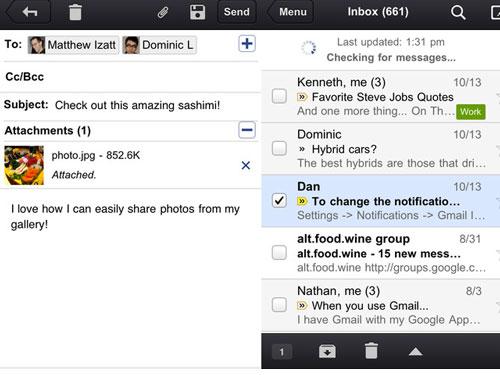Tap the refresh spinner icon
The image size is (500, 375).
[x=308, y=48]
